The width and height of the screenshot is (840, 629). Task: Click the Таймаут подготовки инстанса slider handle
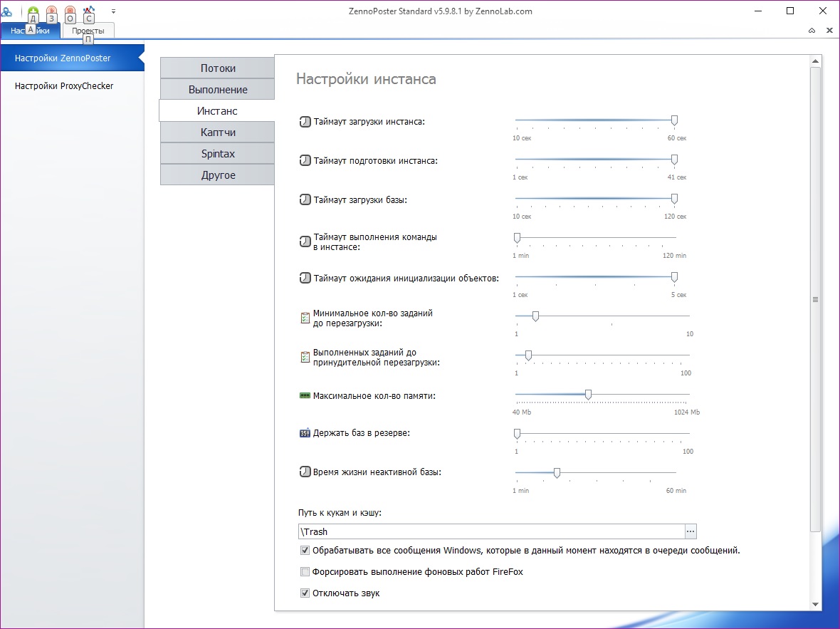point(674,160)
